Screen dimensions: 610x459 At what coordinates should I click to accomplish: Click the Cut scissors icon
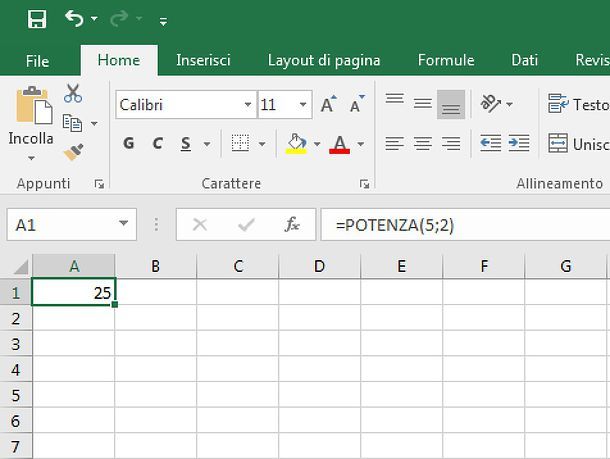click(x=73, y=93)
